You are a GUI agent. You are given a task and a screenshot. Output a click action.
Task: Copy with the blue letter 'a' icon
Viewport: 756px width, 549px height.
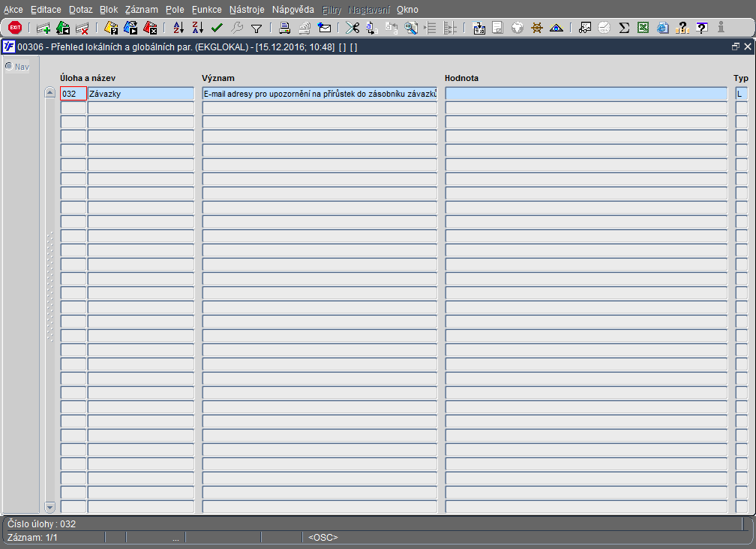(372, 28)
